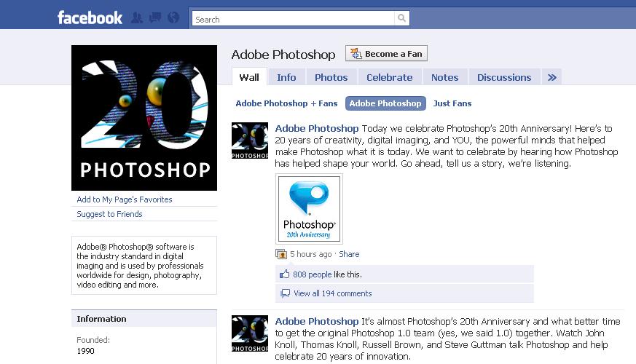Click the search magnifier icon

point(401,17)
